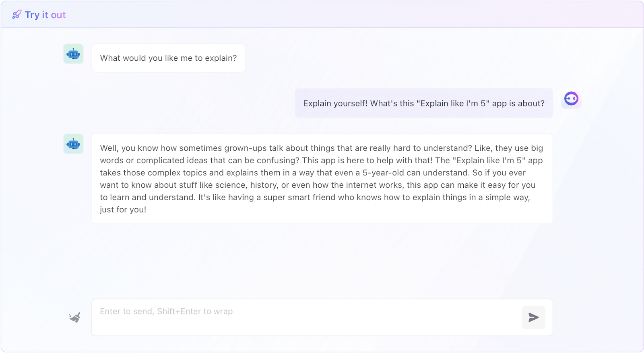644x353 pixels.
Task: Click the "Try it out" heading text
Action: [45, 15]
